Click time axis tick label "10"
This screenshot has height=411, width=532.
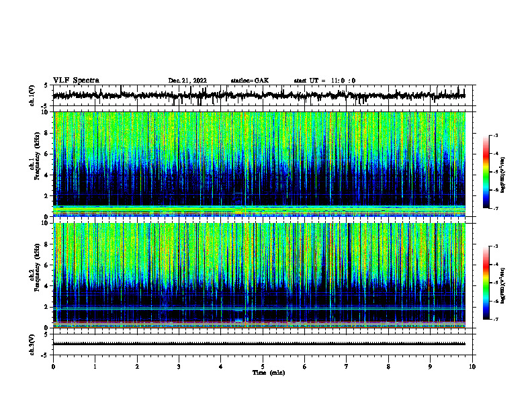coord(472,367)
